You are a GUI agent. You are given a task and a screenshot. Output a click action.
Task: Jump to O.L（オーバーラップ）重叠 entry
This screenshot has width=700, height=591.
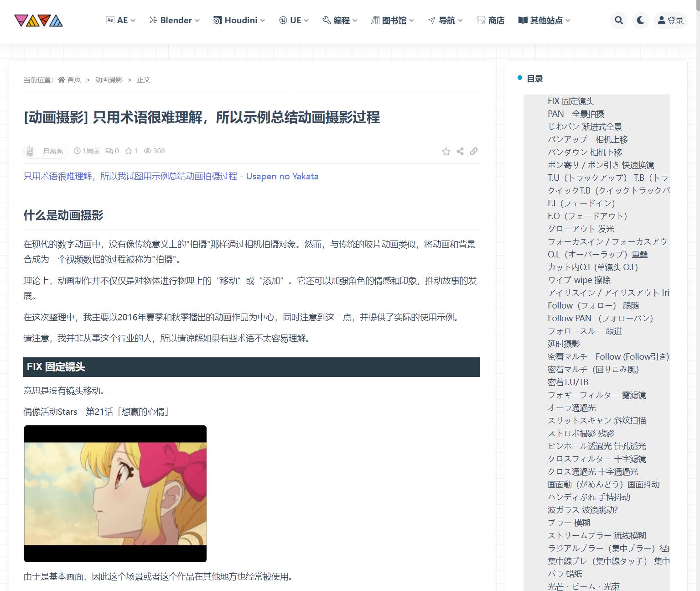pos(598,255)
